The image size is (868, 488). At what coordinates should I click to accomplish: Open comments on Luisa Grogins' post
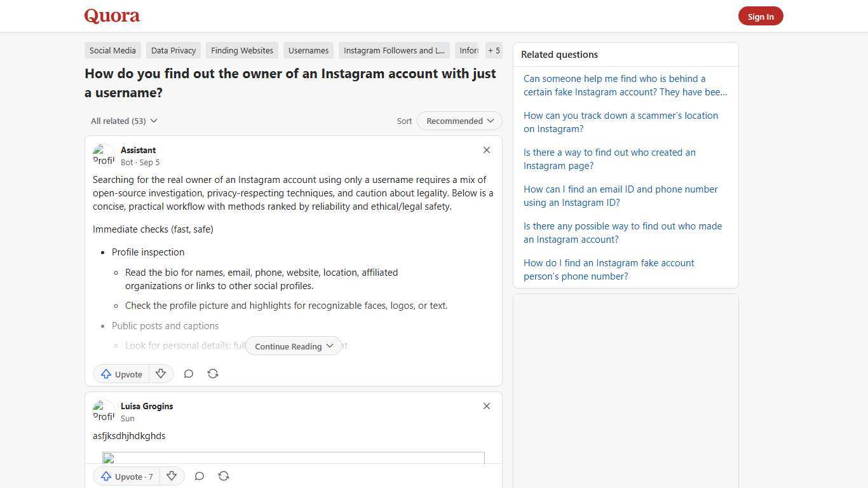tap(200, 476)
